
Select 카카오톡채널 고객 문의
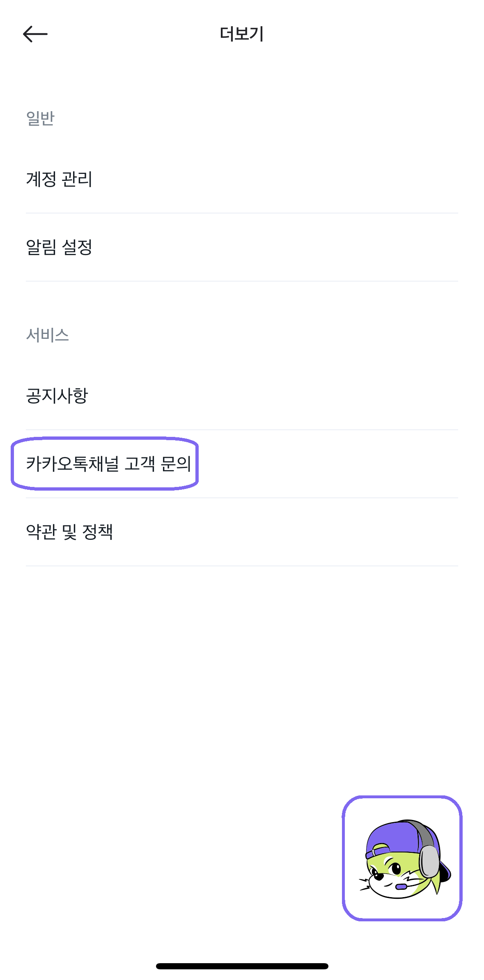242,464
